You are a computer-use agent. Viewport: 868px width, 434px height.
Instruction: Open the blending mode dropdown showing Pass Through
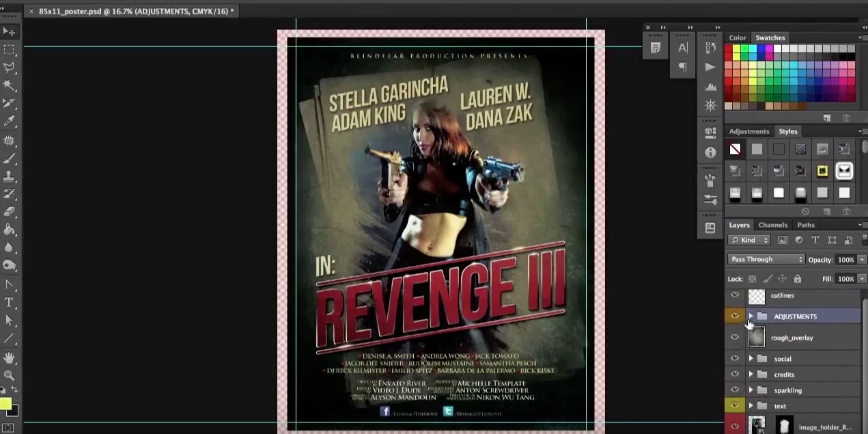tap(766, 259)
